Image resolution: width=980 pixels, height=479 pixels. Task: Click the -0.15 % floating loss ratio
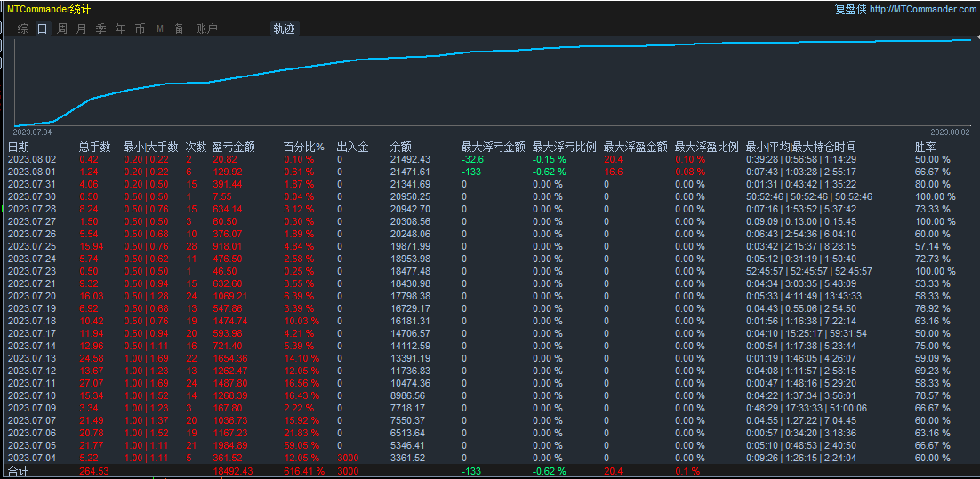[x=550, y=159]
